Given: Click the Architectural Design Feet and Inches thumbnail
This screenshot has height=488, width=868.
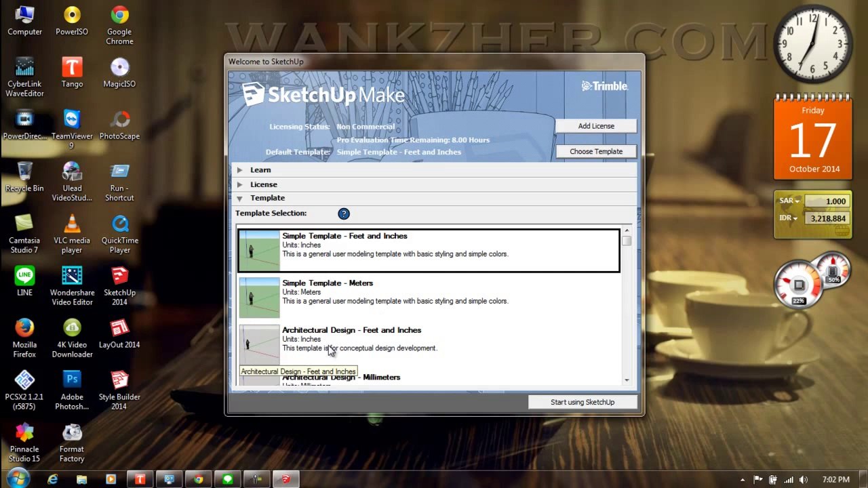Looking at the screenshot, I should click(259, 344).
